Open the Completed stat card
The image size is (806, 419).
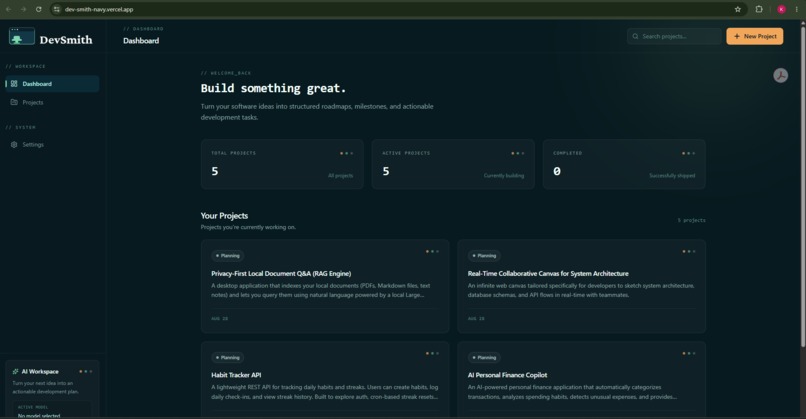coord(624,164)
